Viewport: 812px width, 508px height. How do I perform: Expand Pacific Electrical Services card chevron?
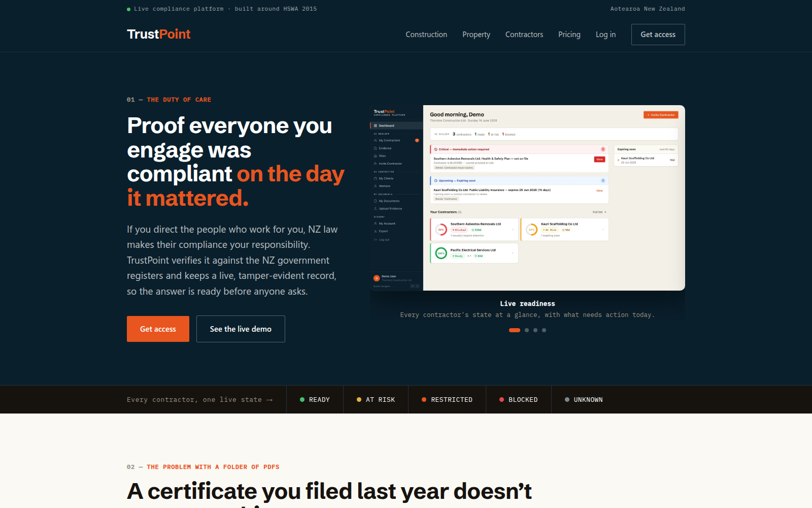pos(513,253)
